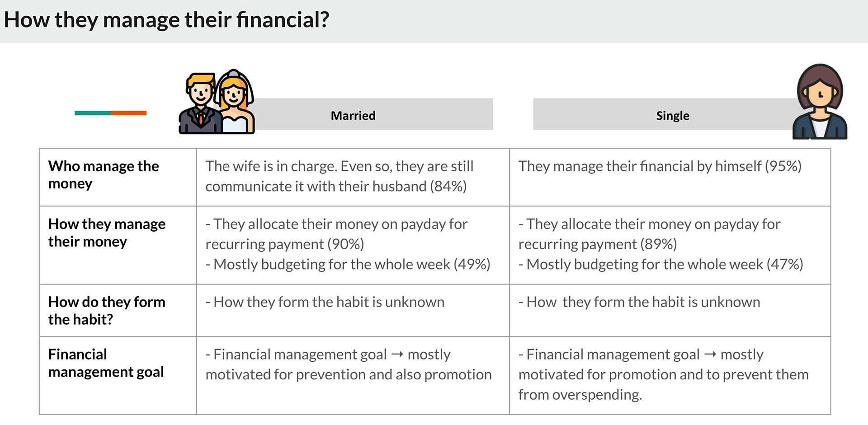The image size is (868, 425).
Task: Click the "from overspending." text in Single cell
Action: pos(580,395)
